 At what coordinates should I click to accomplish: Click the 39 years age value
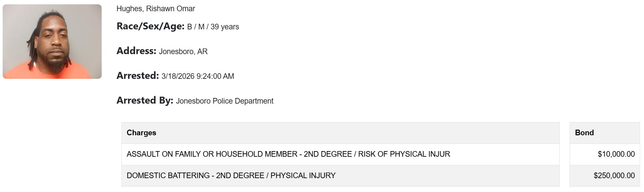click(x=225, y=27)
